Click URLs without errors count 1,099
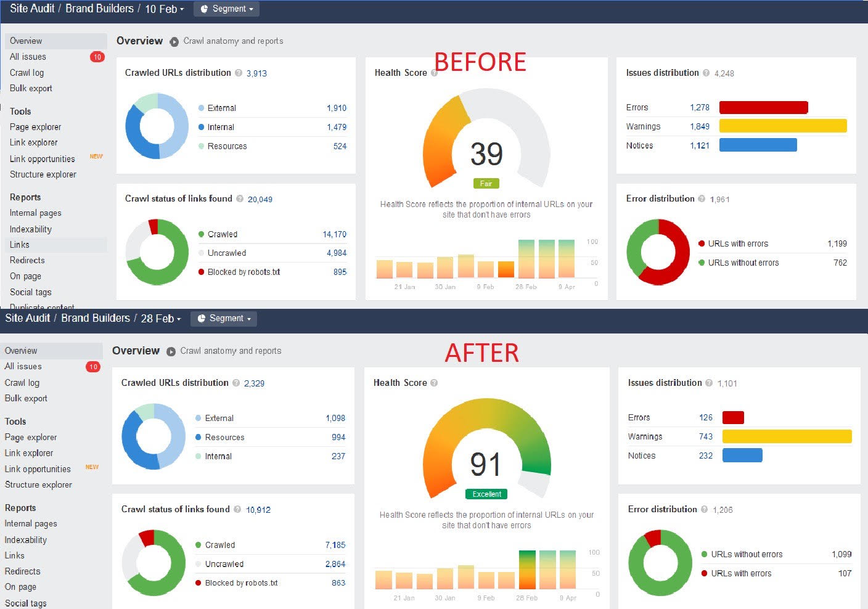868x609 pixels. coord(841,554)
